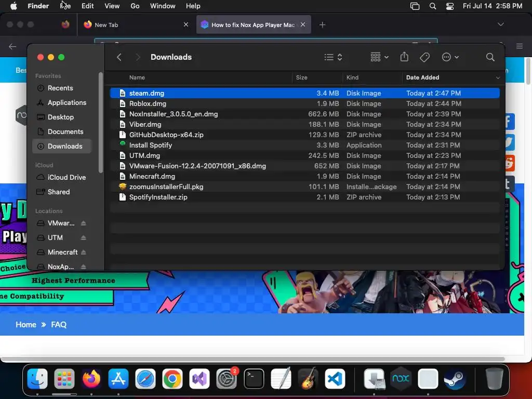Eject the Minecraft volume in sidebar
The height and width of the screenshot is (399, 532).
[x=84, y=252]
